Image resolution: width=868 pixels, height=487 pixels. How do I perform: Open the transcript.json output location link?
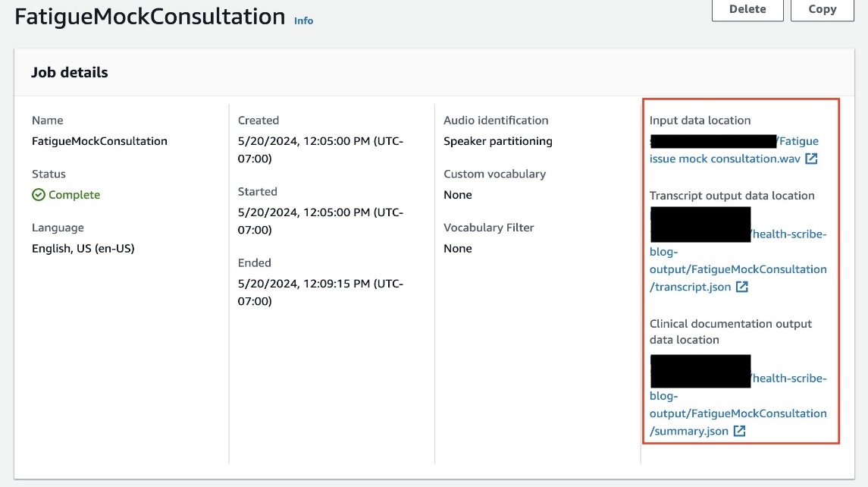coord(738,260)
